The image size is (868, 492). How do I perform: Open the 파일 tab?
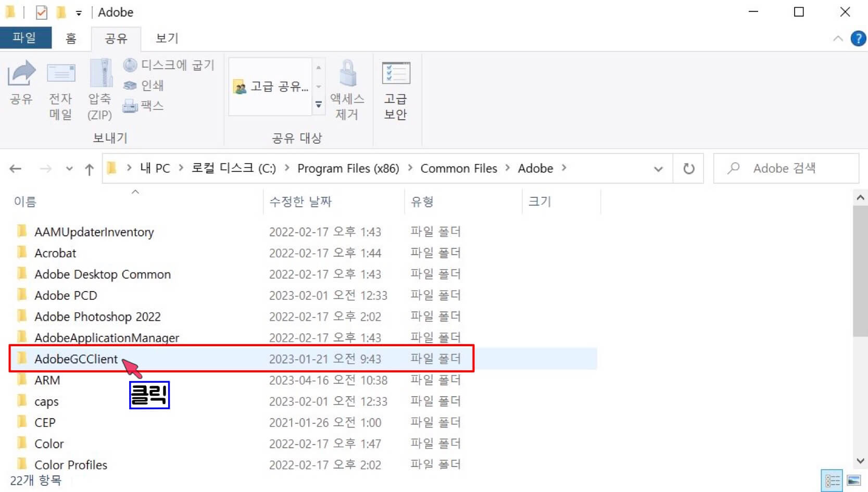24,37
